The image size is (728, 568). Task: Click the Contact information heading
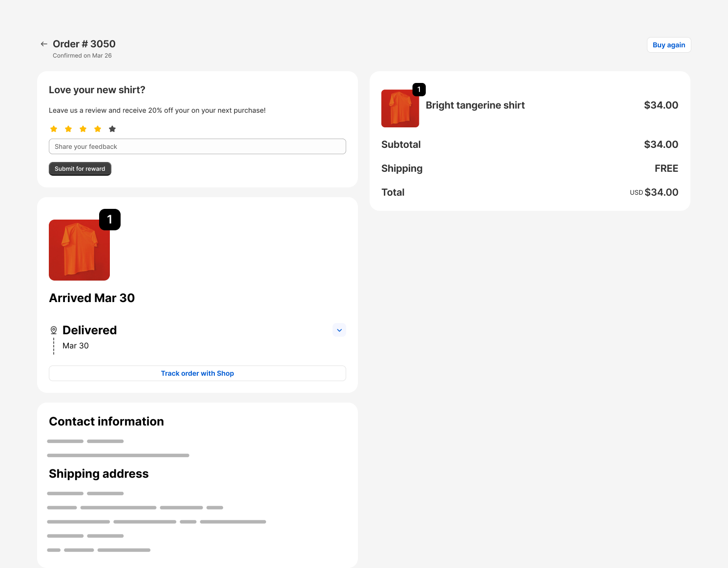click(x=106, y=422)
